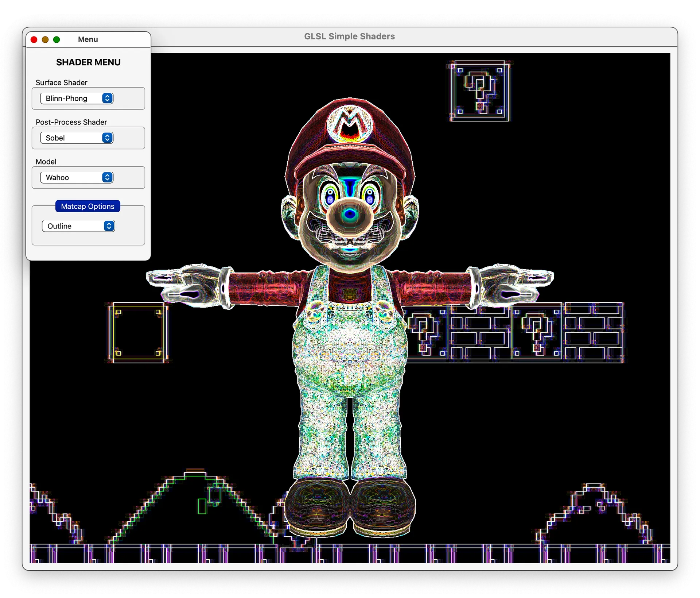
Task: Click the SHADER MENU heading
Action: click(88, 62)
